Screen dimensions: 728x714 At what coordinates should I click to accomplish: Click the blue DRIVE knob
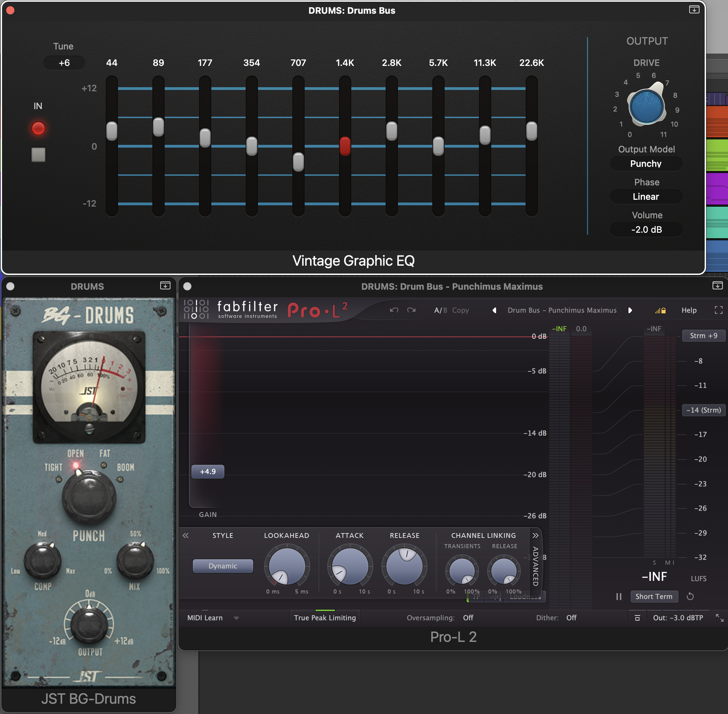click(x=647, y=106)
